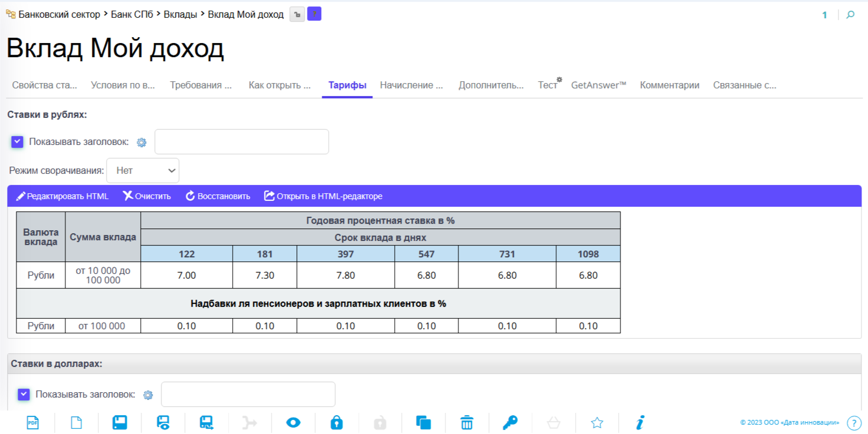Click the blue floppy disk save icon
Viewport: 868px width, 434px height.
pos(120,422)
